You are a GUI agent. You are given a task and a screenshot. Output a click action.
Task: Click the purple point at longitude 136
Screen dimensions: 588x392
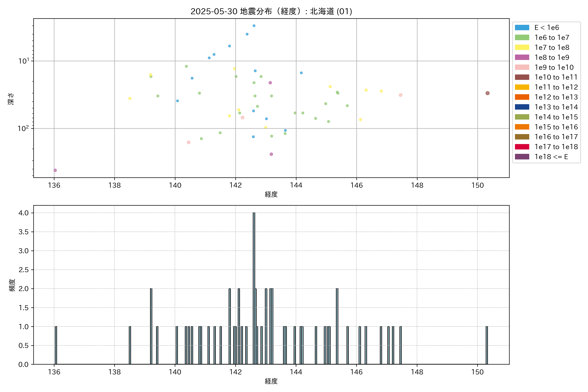[x=55, y=170]
